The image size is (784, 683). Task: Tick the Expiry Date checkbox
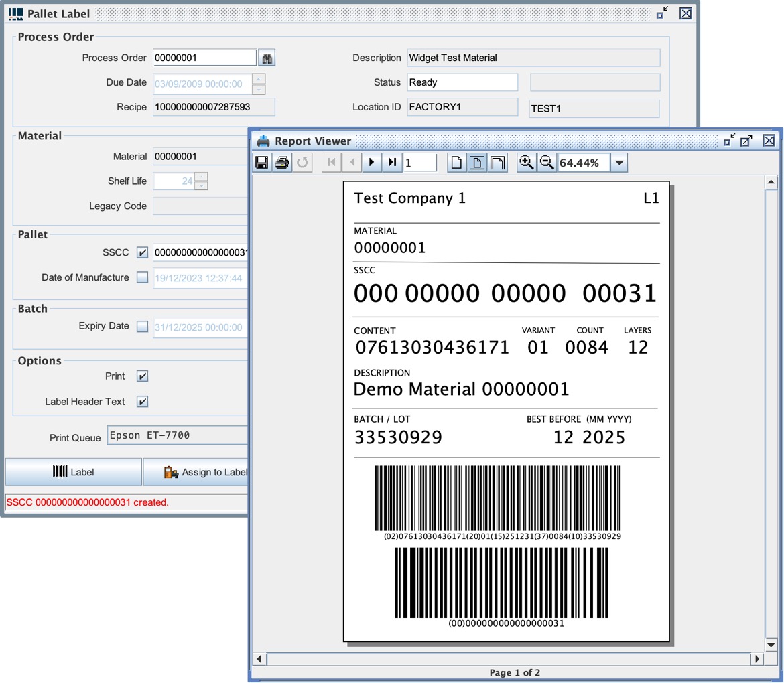(x=142, y=327)
